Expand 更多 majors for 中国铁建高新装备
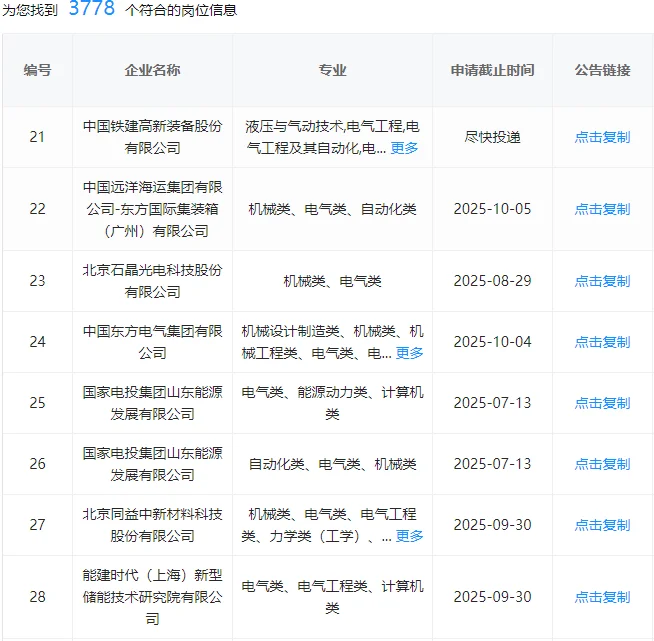Image resolution: width=654 pixels, height=641 pixels. click(x=404, y=148)
